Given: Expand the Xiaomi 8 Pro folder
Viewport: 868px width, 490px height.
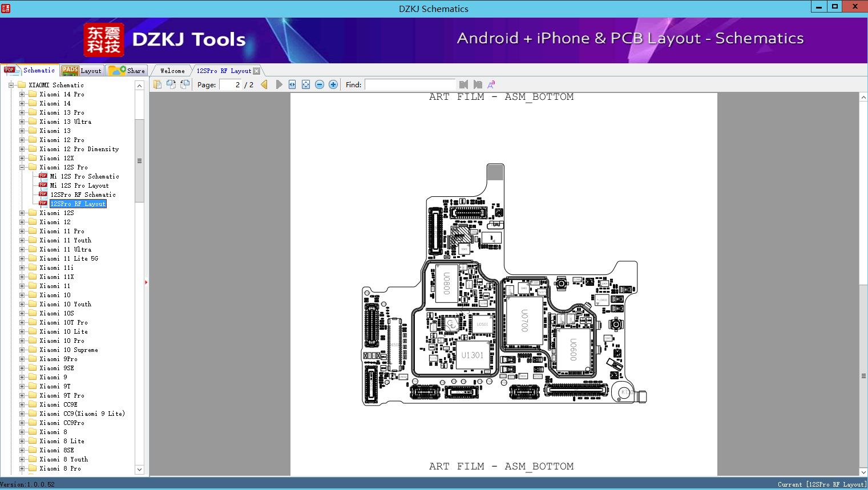Looking at the screenshot, I should [x=22, y=468].
